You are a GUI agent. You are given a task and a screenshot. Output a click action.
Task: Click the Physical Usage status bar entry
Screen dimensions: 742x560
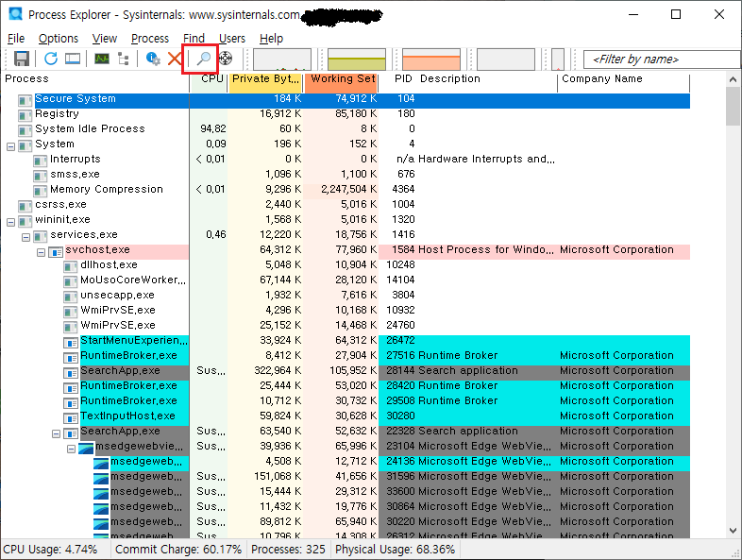click(x=396, y=550)
